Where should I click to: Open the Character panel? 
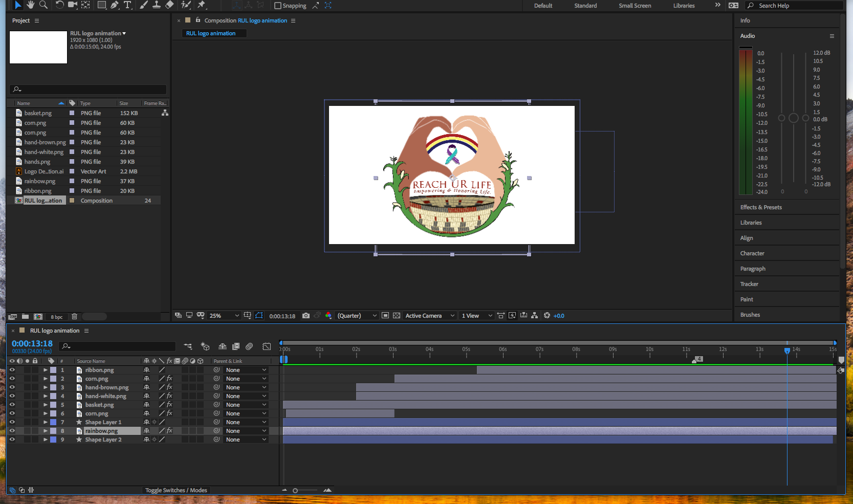click(752, 253)
